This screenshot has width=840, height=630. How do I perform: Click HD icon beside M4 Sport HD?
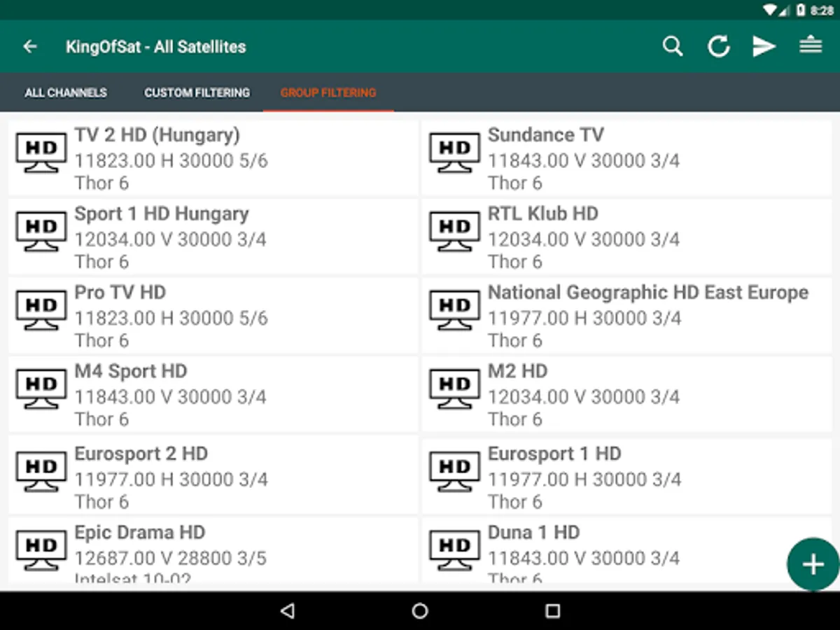click(x=41, y=389)
